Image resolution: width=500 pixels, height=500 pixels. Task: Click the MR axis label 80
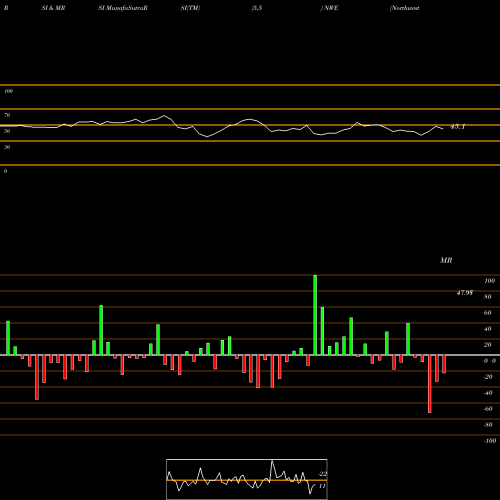488,297
